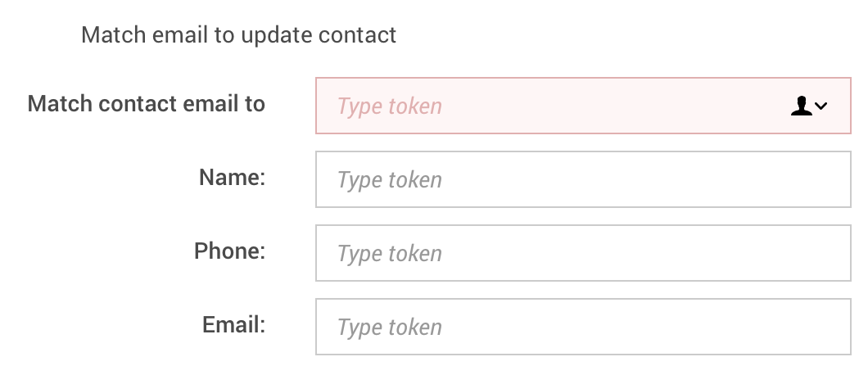Viewport: 868px width, 375px height.
Task: Select the Phone token input box
Action: click(x=583, y=253)
